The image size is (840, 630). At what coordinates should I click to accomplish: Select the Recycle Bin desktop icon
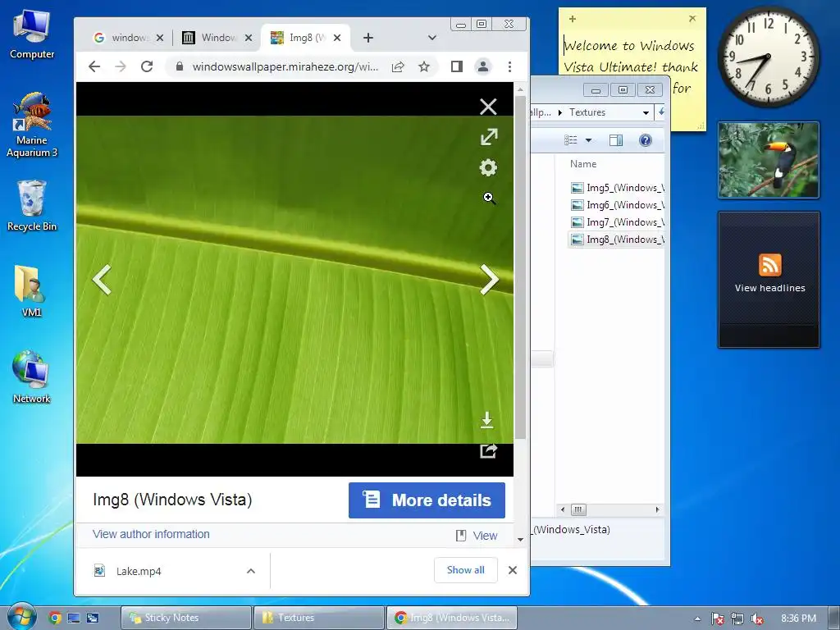point(32,206)
